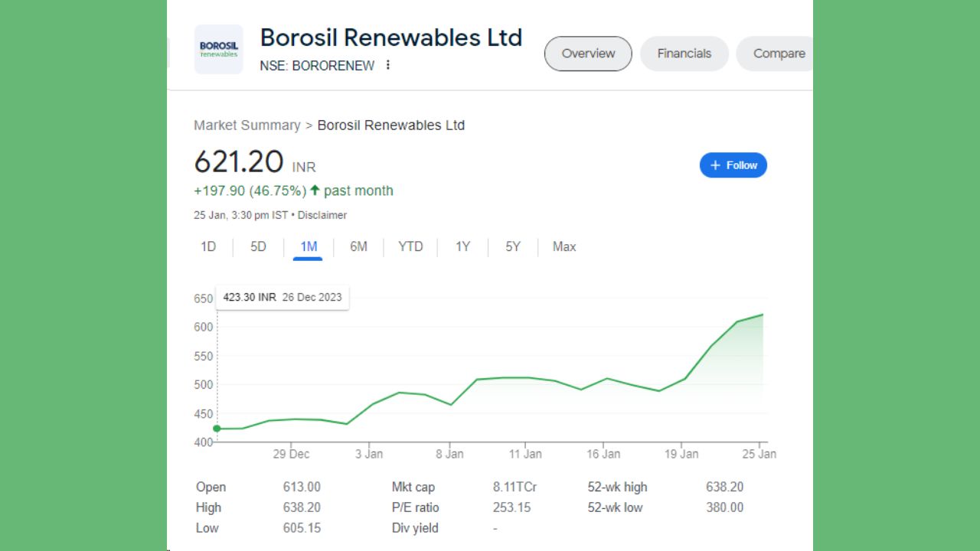Click the 29 Dec axis label

point(291,454)
